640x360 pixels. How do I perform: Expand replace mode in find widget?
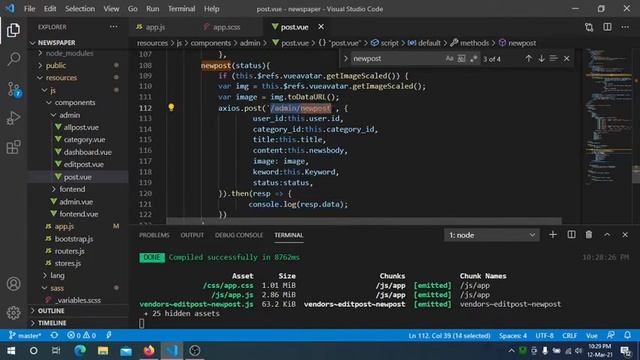tap(346, 59)
